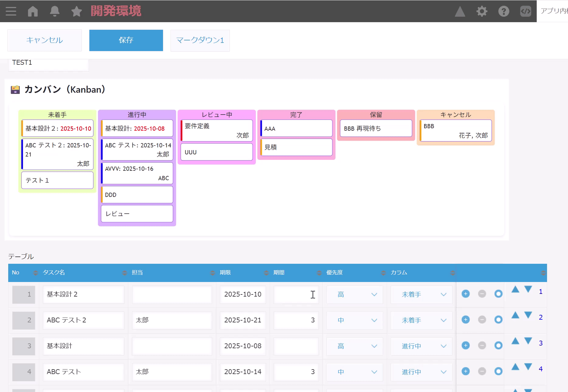Open settings gear icon
This screenshot has width=568, height=392.
482,12
